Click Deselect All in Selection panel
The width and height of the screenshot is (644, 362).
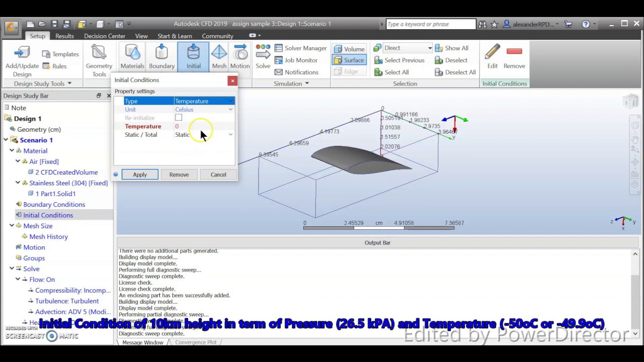[455, 72]
